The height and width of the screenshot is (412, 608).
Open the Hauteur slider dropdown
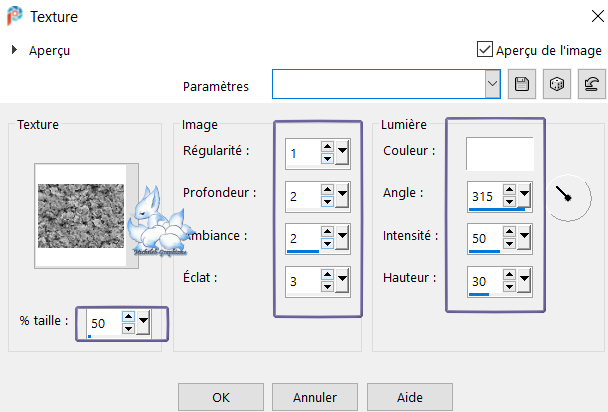[x=524, y=280]
